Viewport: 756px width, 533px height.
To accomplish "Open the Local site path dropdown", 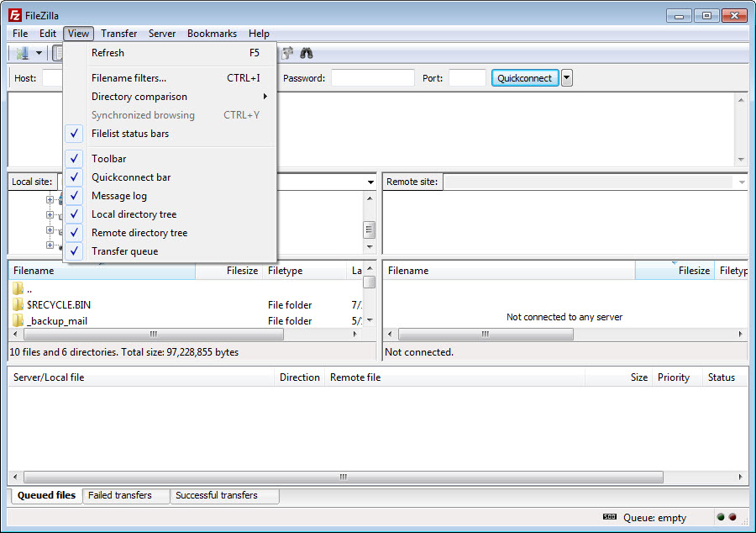I will (370, 182).
